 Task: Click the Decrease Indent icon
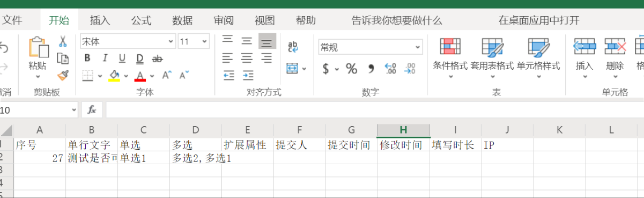(229, 75)
